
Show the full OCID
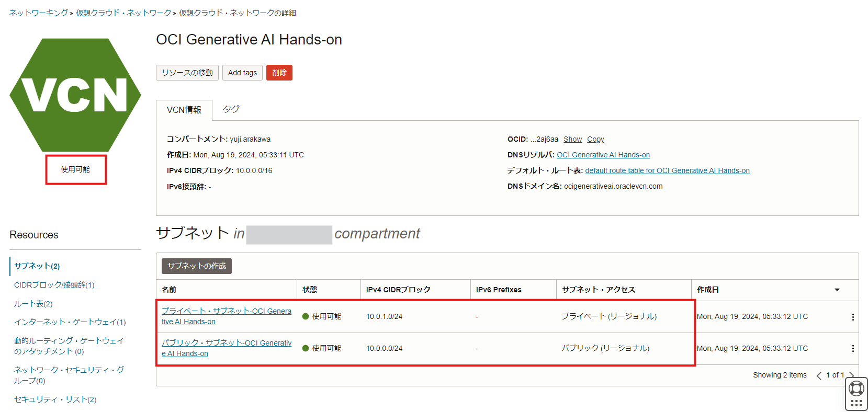pyautogui.click(x=572, y=139)
